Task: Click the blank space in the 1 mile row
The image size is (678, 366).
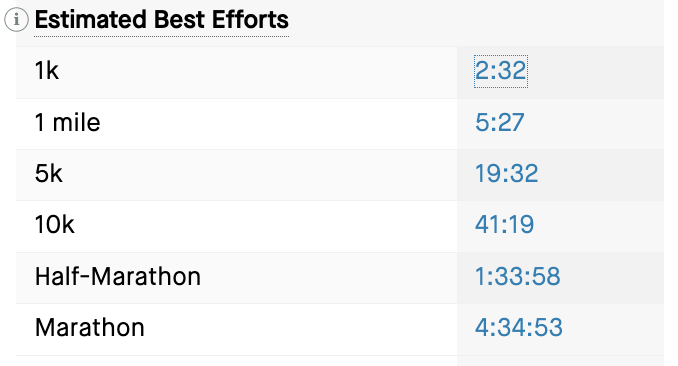Action: point(279,124)
